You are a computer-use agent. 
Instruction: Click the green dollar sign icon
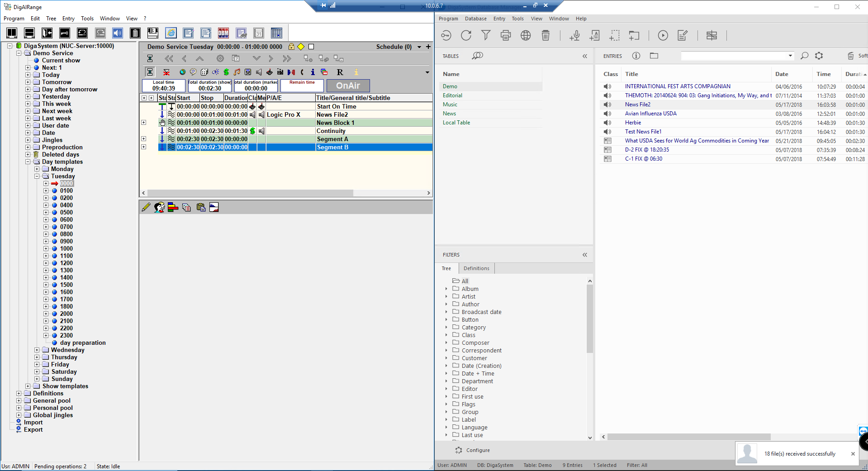(x=226, y=72)
